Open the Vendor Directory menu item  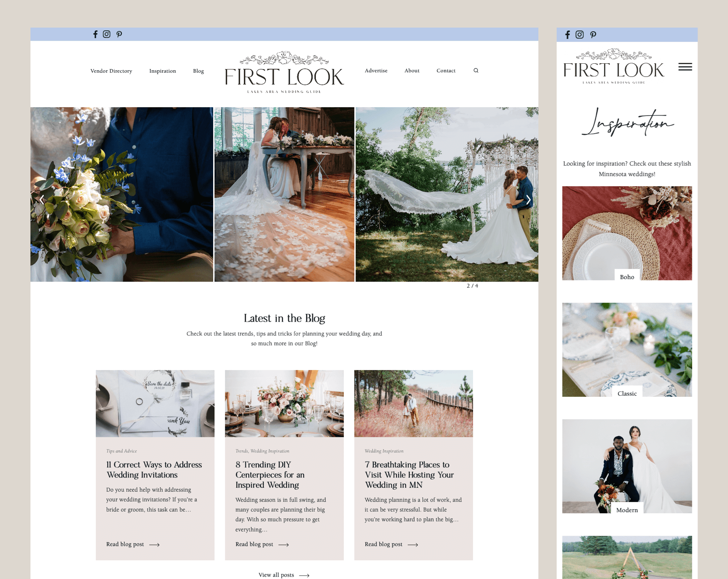(111, 71)
